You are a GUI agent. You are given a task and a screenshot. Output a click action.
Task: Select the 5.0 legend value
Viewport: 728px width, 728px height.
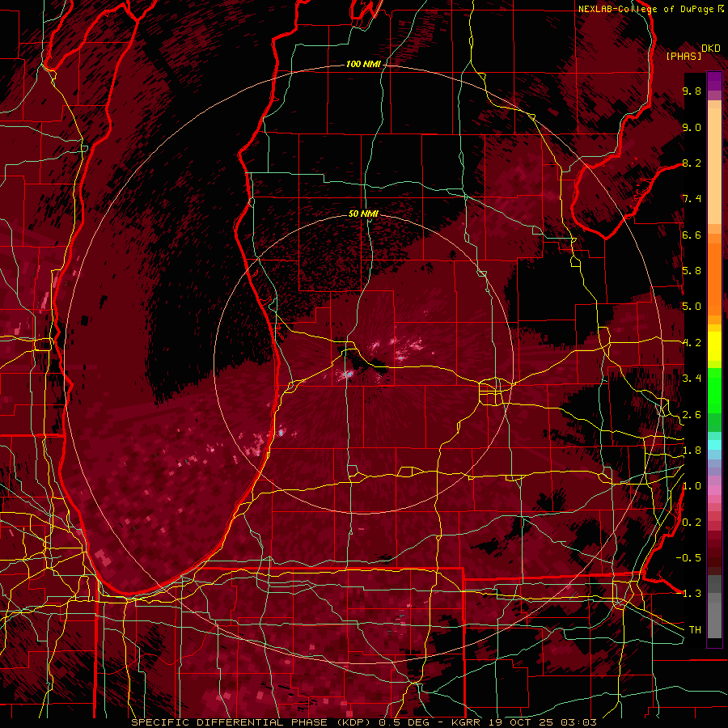click(x=692, y=307)
